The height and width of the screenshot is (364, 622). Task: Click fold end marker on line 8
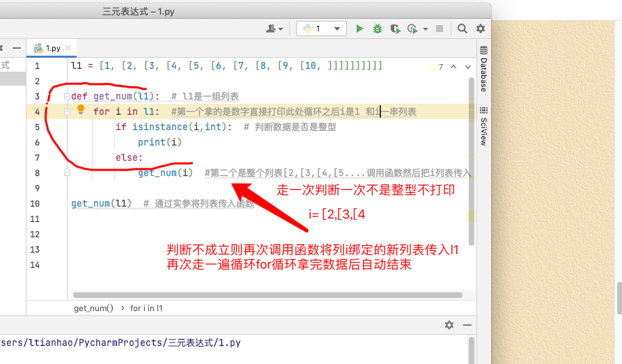pyautogui.click(x=67, y=173)
